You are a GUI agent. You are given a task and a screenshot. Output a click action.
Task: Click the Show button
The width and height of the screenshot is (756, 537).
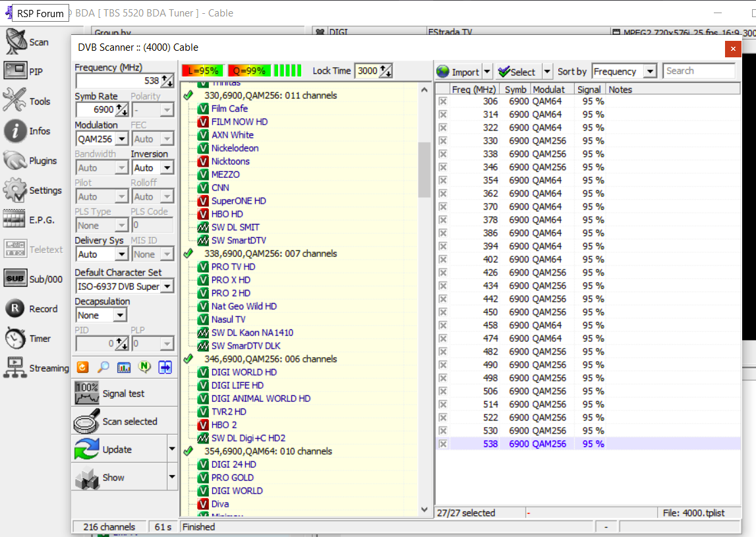click(119, 477)
